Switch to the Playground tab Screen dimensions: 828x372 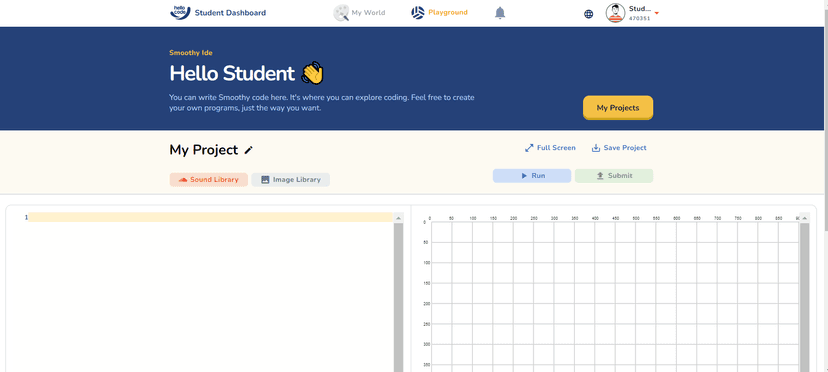point(439,13)
